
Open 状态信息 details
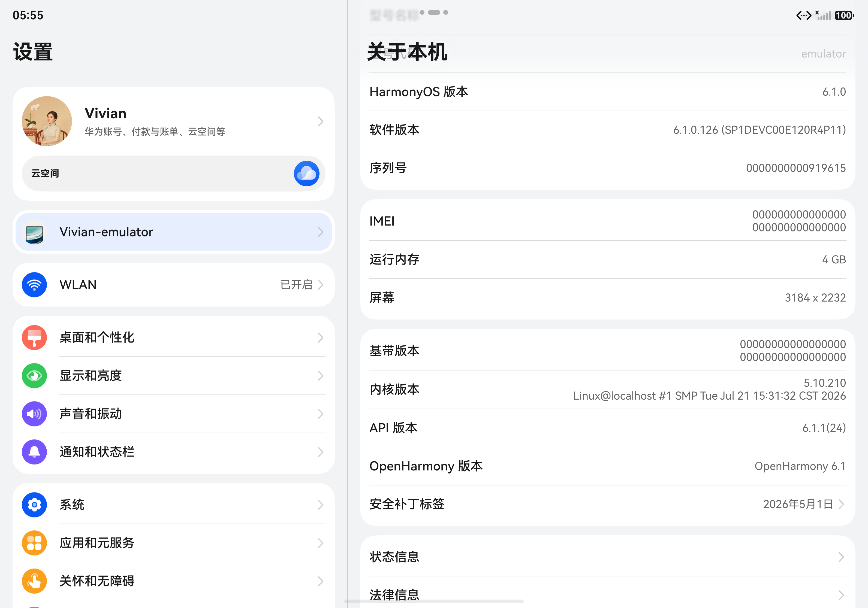pos(608,557)
